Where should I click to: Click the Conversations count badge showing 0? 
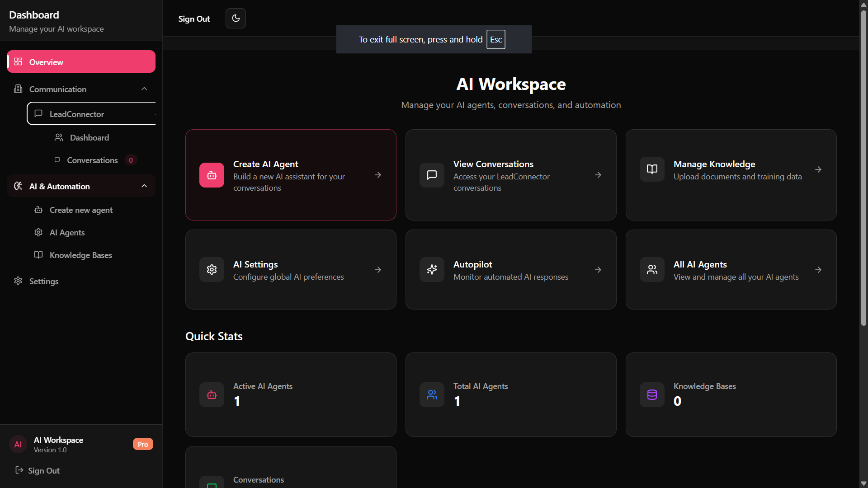(x=131, y=160)
